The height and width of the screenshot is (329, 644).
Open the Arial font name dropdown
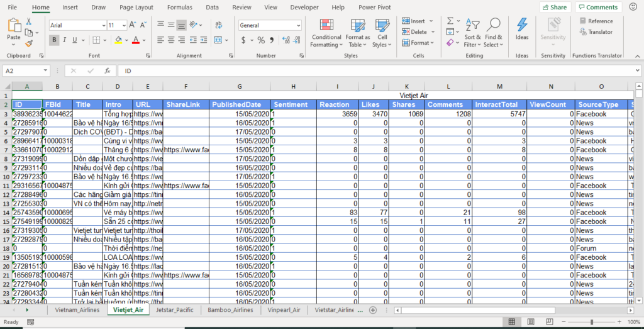click(x=104, y=25)
